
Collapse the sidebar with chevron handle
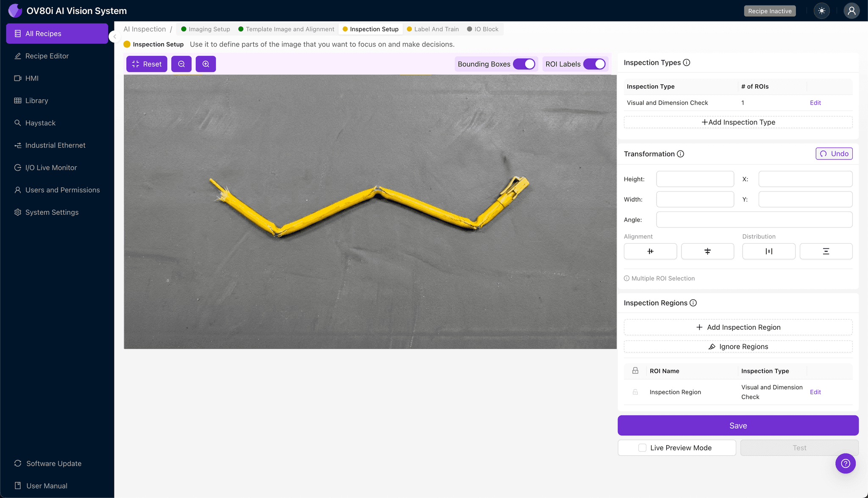[x=114, y=37]
